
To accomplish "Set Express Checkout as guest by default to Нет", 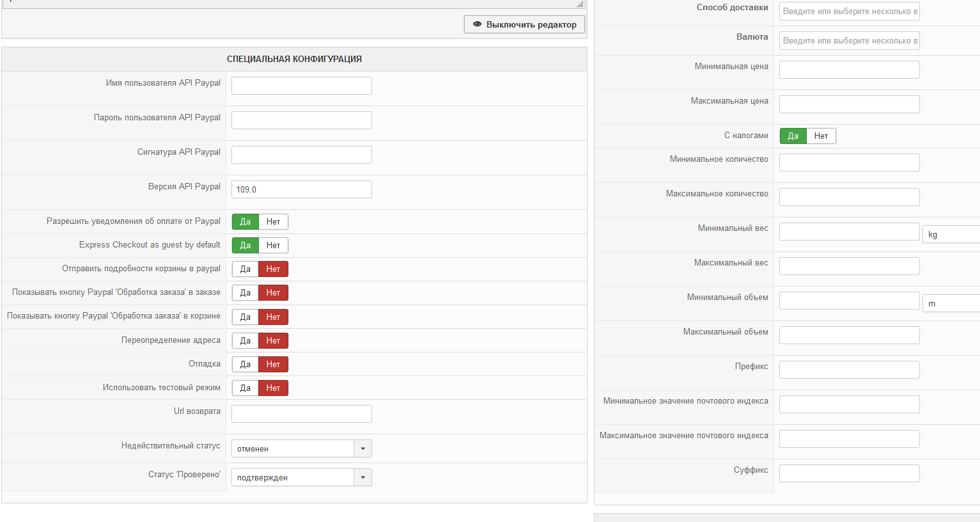I will click(274, 245).
